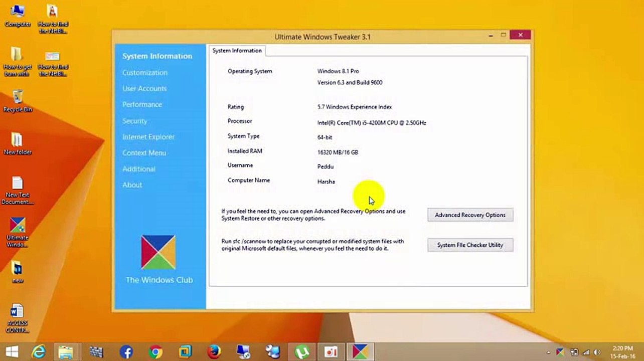Open the Context Menu section
The image size is (644, 361).
point(144,153)
